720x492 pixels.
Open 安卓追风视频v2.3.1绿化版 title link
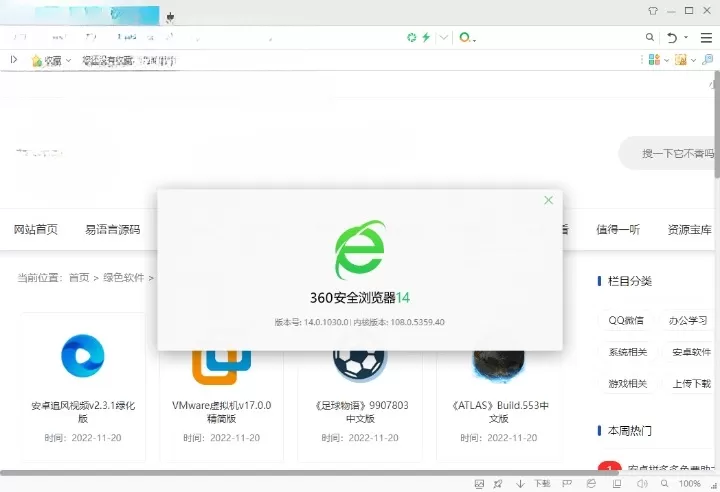83,412
